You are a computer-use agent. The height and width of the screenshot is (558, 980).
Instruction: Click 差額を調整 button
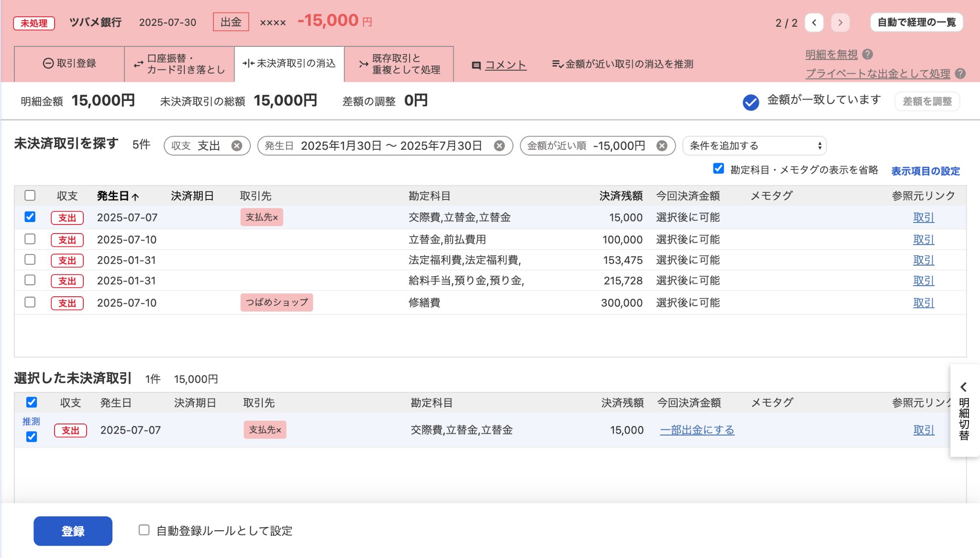coord(927,101)
